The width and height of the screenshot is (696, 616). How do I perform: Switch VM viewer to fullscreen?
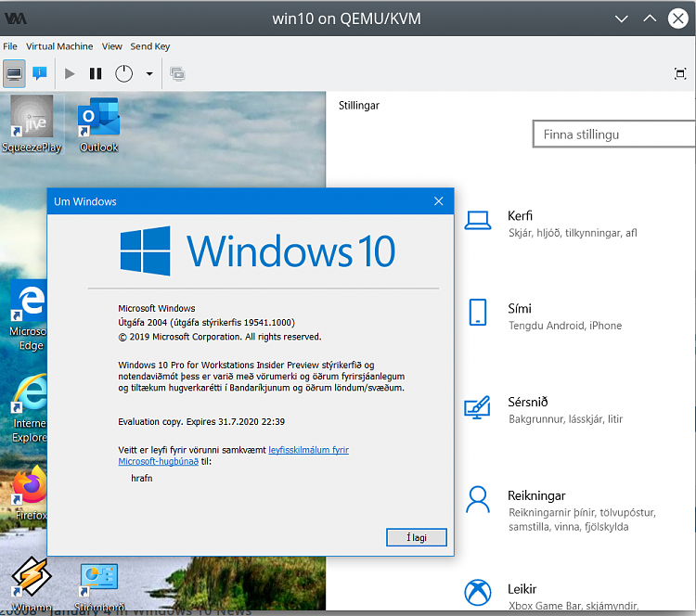tap(680, 73)
